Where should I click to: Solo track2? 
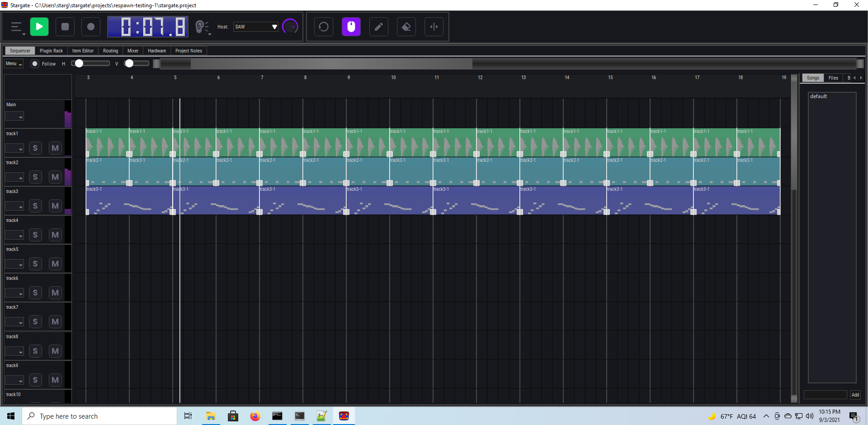(x=35, y=177)
